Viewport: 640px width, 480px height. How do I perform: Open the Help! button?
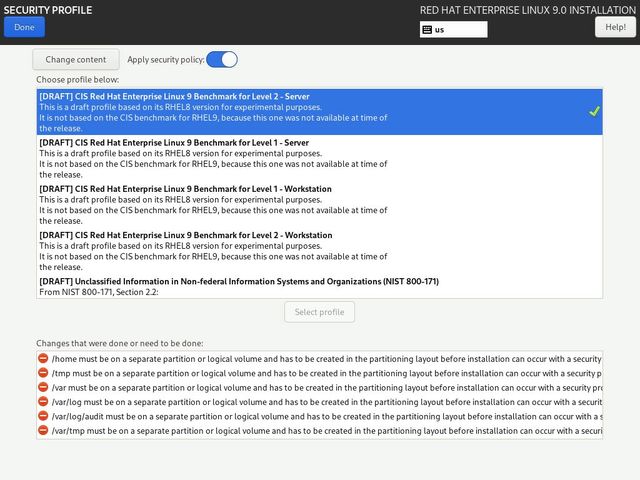615,27
